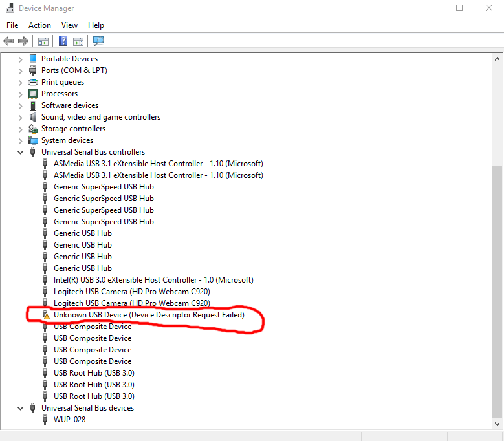The height and width of the screenshot is (441, 504).
Task: Open the Action menu
Action: (39, 25)
